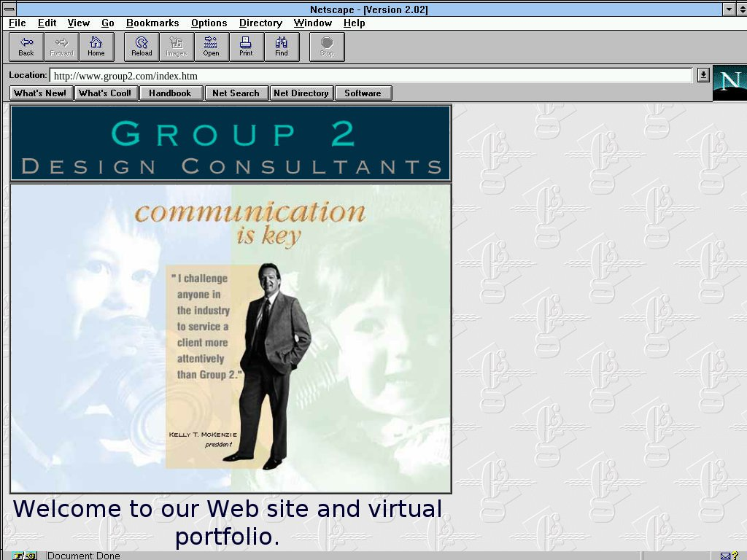747x560 pixels.
Task: Click the Netscape N logo
Action: [x=729, y=82]
